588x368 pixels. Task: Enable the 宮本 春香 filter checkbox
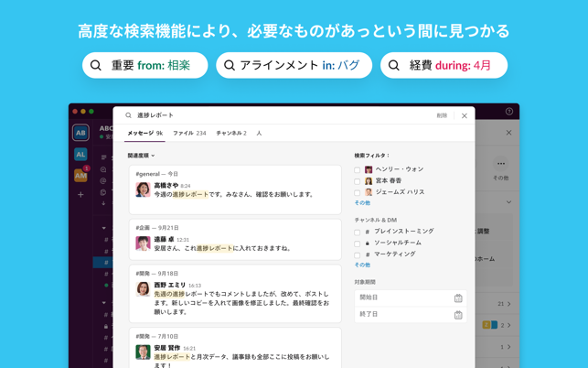coord(358,181)
